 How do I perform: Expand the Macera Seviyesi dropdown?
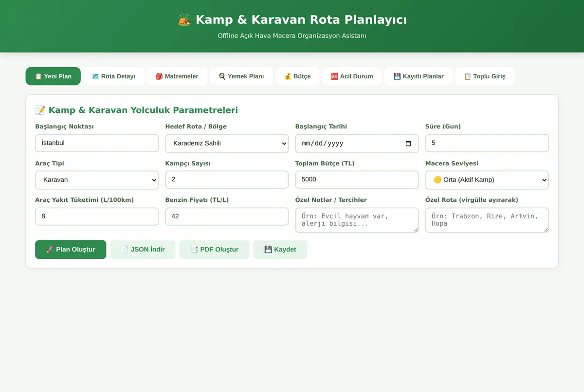click(487, 180)
